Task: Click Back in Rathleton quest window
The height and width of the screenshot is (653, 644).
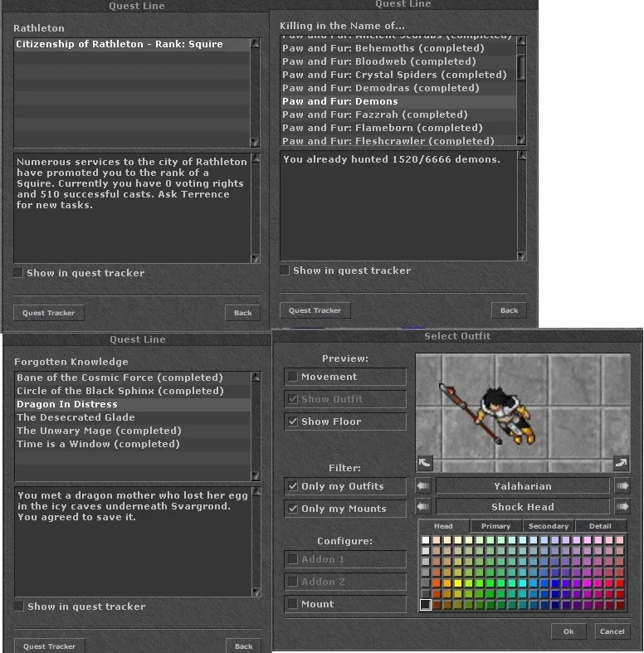Action: click(x=243, y=313)
